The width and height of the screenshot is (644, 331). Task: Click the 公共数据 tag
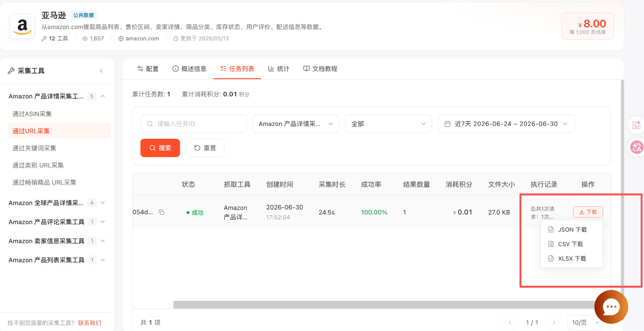tap(83, 15)
